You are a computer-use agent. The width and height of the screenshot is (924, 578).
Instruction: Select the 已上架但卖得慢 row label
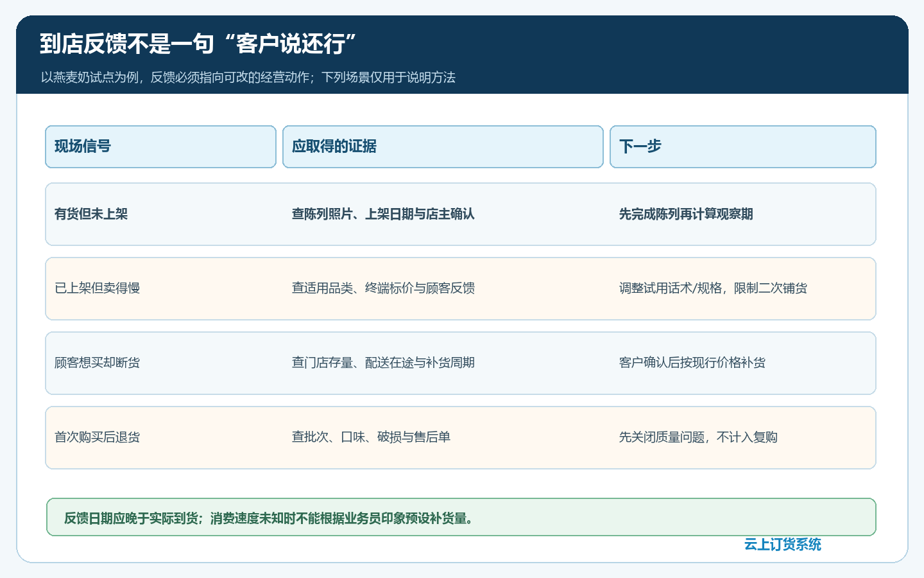(x=98, y=288)
